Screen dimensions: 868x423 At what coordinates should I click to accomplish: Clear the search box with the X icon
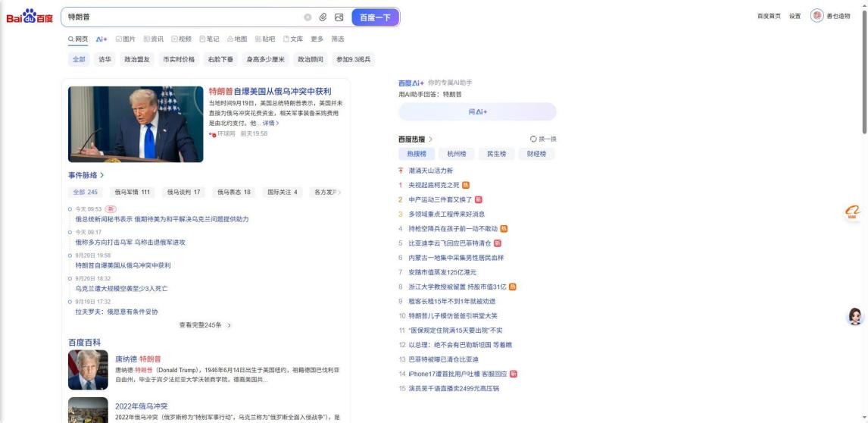(308, 17)
